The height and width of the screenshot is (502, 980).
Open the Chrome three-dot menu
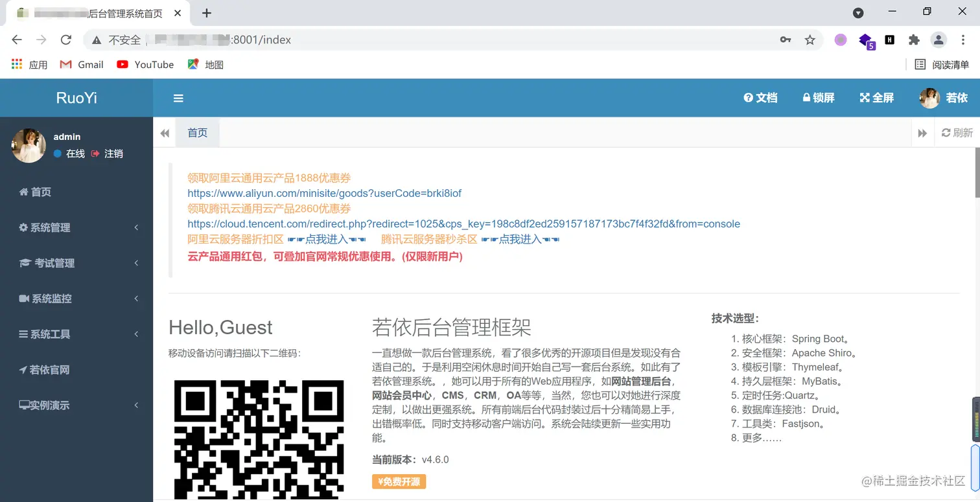[962, 40]
